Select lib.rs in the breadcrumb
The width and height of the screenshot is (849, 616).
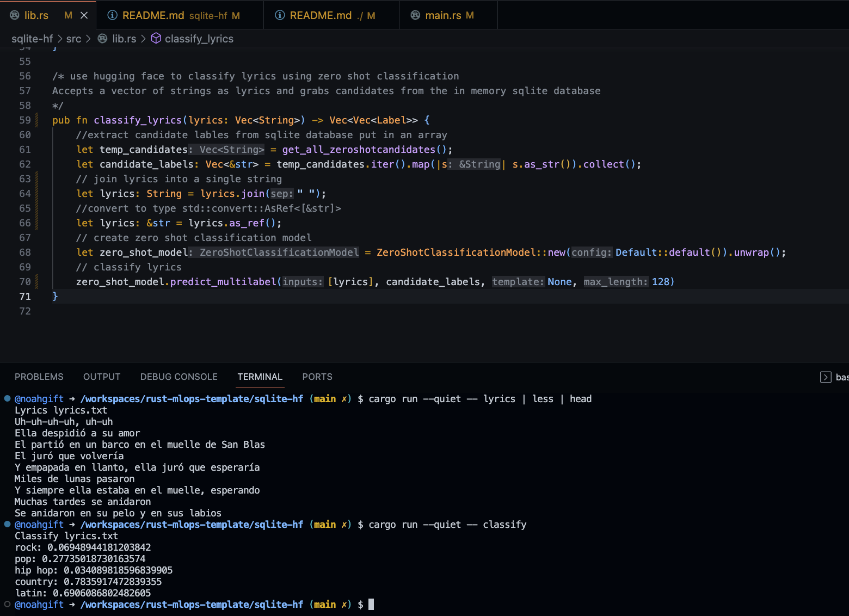click(124, 39)
